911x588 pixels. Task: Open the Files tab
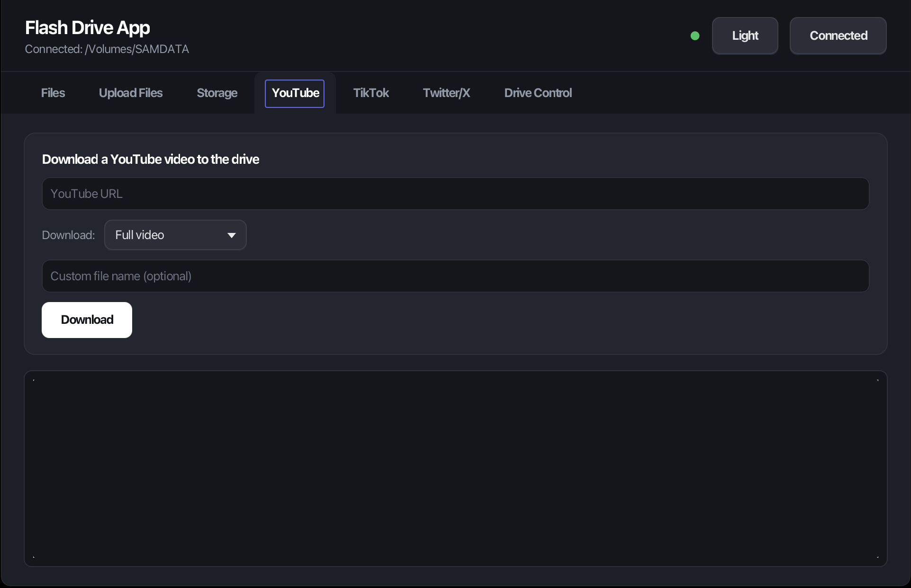point(53,93)
